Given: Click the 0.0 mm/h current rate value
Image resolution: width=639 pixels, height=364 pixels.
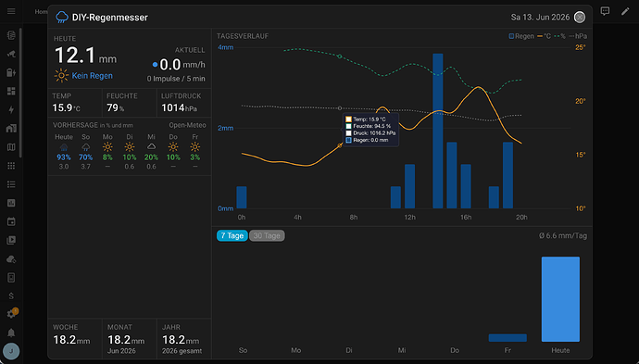Looking at the screenshot, I should (182, 65).
